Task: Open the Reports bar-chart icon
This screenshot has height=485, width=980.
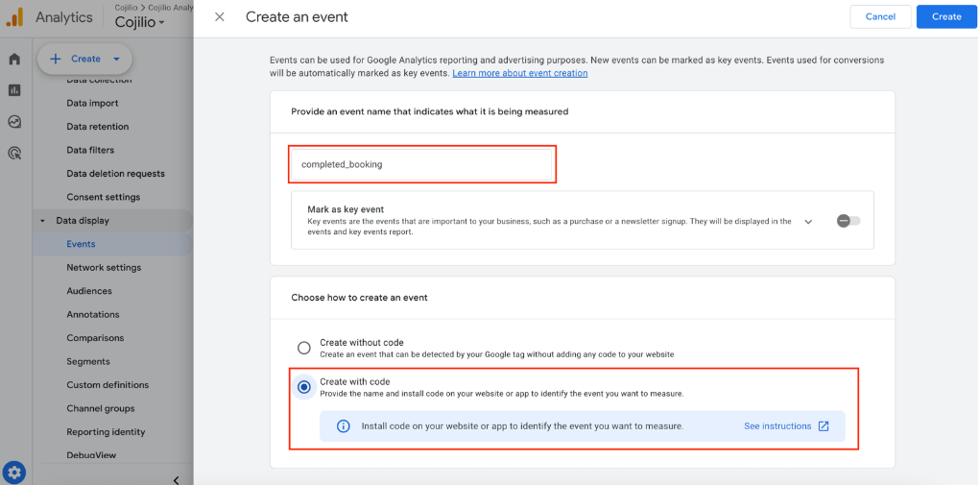Action: (x=14, y=90)
